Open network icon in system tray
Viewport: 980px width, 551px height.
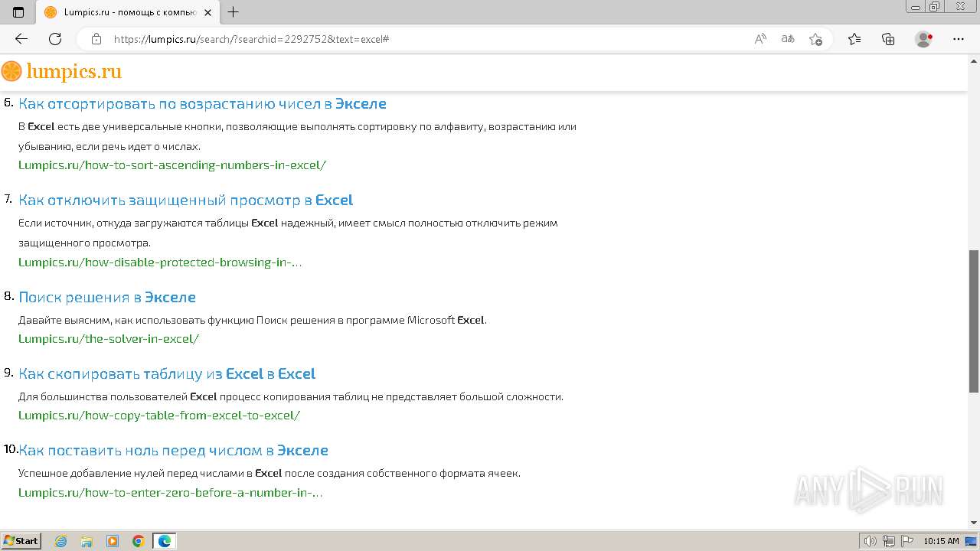[888, 541]
